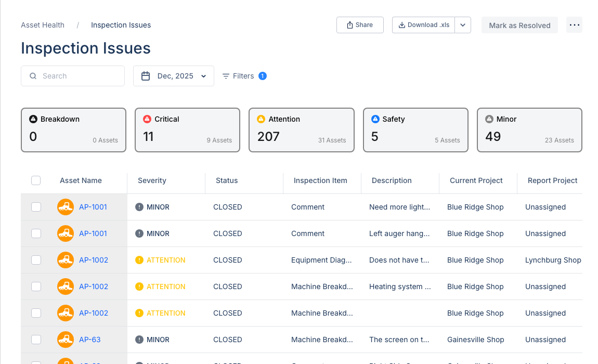This screenshot has height=364, width=598.
Task: Click MINOR severity icon in AP-63 row
Action: [139, 340]
